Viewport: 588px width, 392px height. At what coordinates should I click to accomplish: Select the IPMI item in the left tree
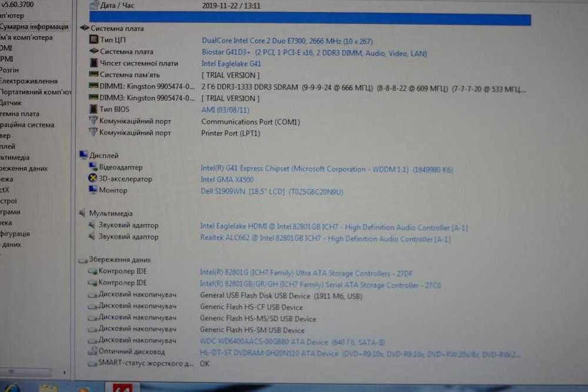click(x=6, y=59)
